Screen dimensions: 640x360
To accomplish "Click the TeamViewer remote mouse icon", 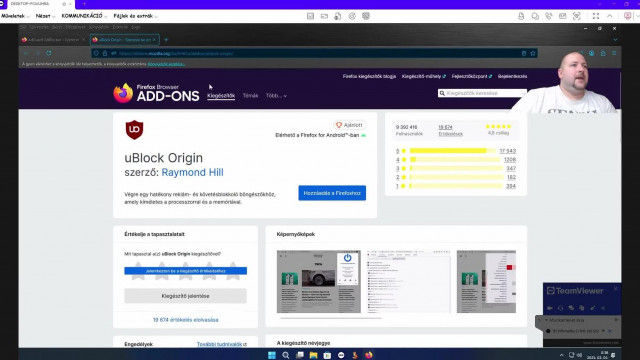I will [x=521, y=16].
